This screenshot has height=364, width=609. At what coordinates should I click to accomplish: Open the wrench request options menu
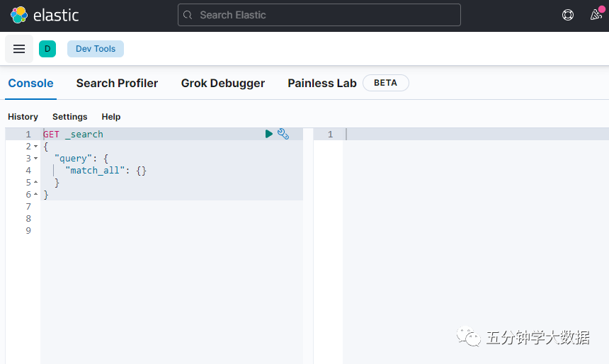283,134
